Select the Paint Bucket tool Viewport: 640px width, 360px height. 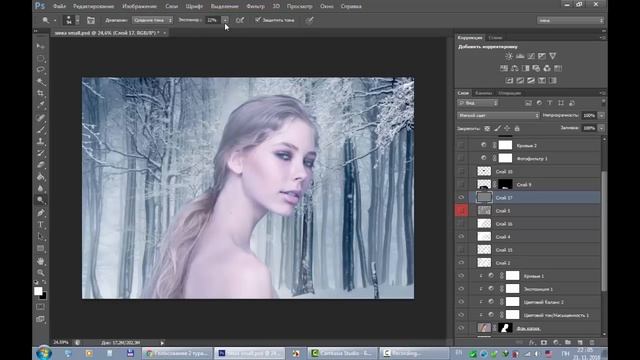click(40, 177)
